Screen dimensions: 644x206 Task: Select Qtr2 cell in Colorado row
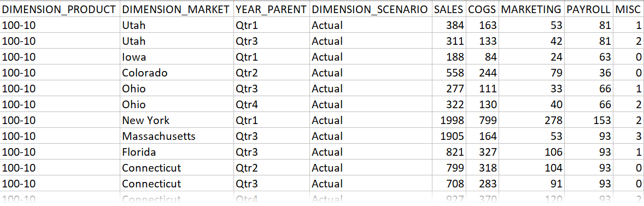click(272, 73)
